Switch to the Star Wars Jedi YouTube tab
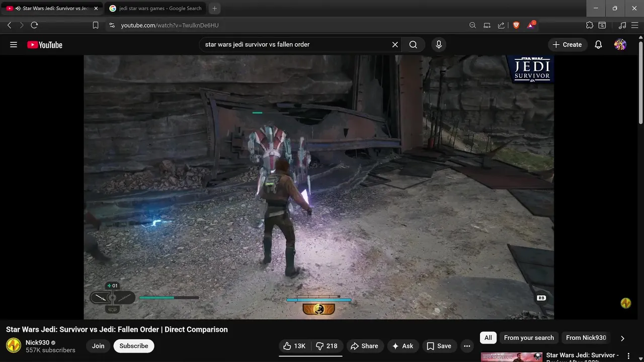This screenshot has height=362, width=644. 52,9
